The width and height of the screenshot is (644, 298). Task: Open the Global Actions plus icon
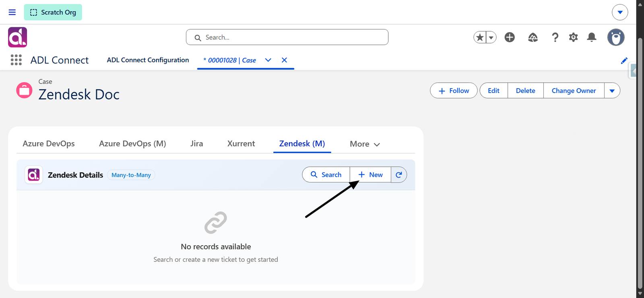510,37
